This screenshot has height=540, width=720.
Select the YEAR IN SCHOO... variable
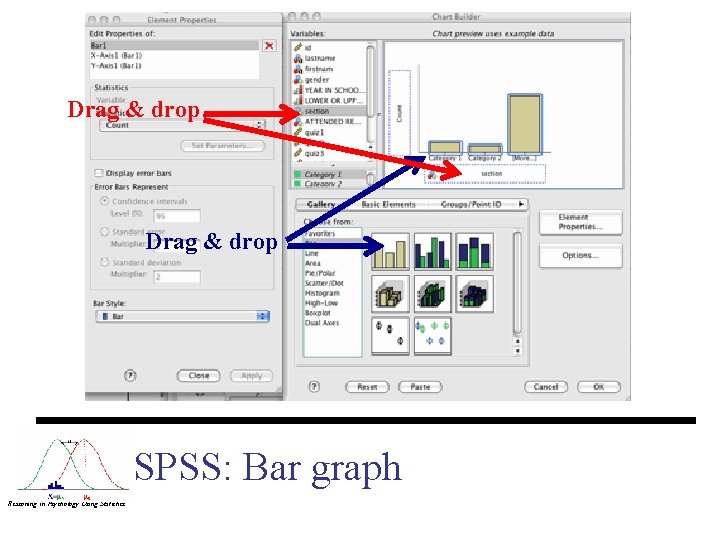(329, 90)
